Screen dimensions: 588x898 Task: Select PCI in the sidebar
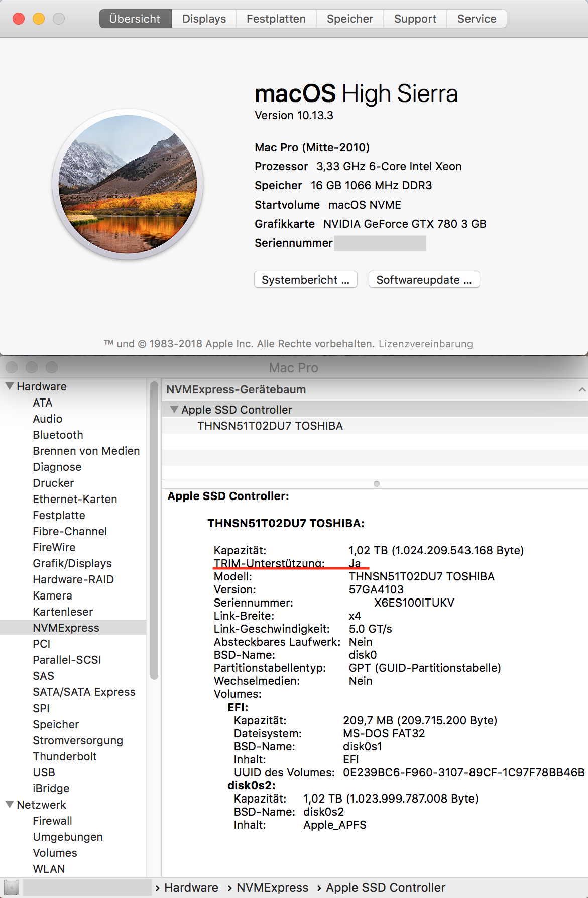point(42,644)
